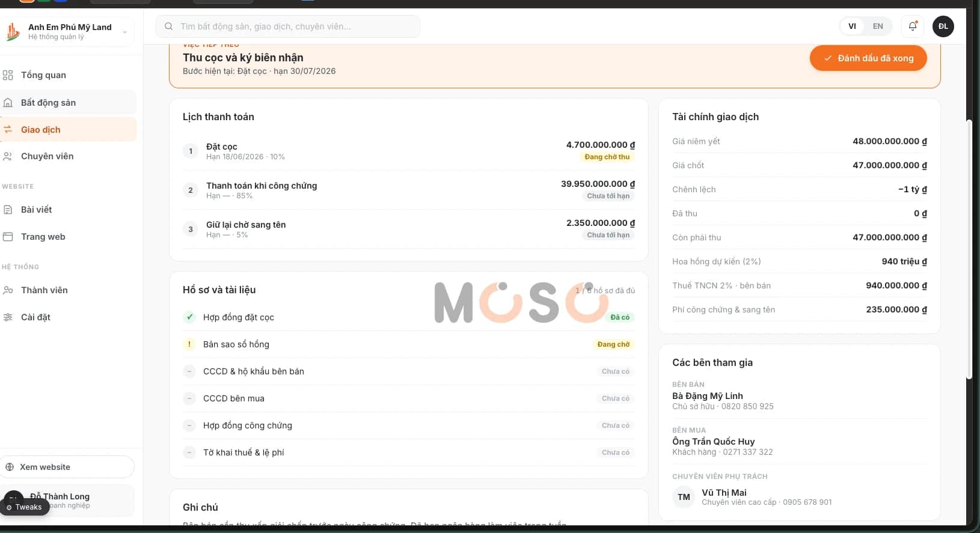Click the Chuyên viên people icon
Image resolution: width=980 pixels, height=533 pixels.
pos(8,156)
